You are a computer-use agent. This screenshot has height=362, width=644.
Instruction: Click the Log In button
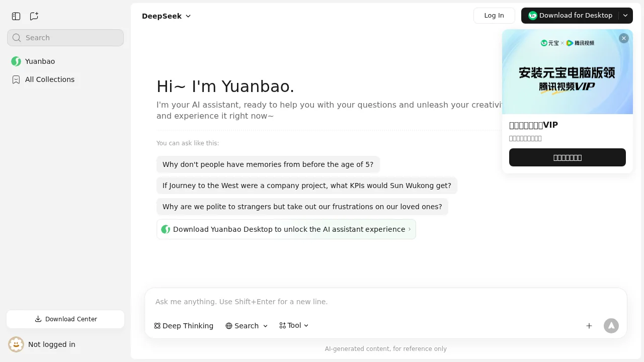pos(494,16)
